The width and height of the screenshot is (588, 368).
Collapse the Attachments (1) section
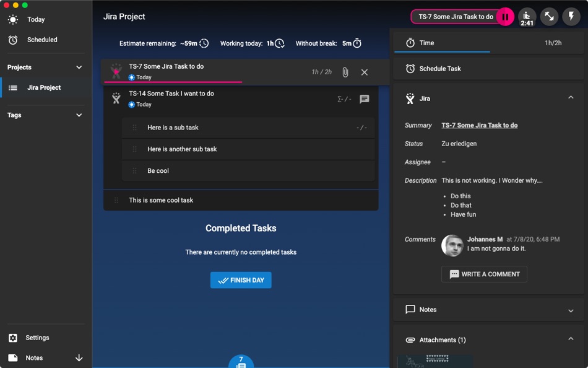(x=571, y=339)
